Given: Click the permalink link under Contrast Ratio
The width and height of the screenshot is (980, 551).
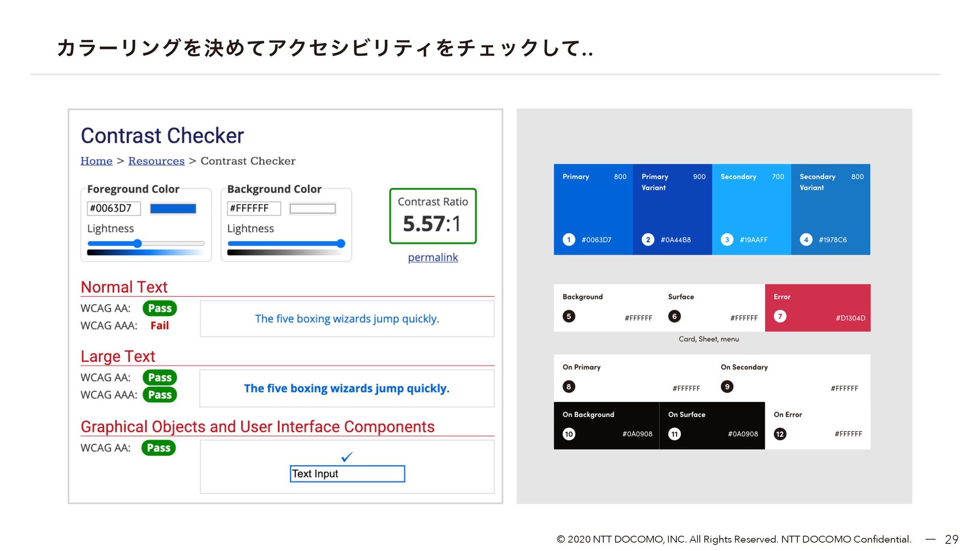Looking at the screenshot, I should coord(433,258).
